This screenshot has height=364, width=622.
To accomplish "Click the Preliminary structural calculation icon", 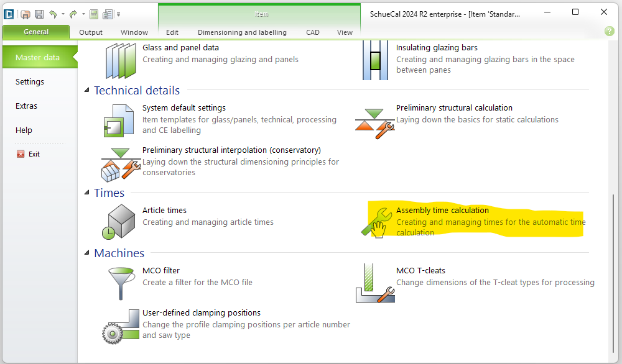I will click(375, 122).
